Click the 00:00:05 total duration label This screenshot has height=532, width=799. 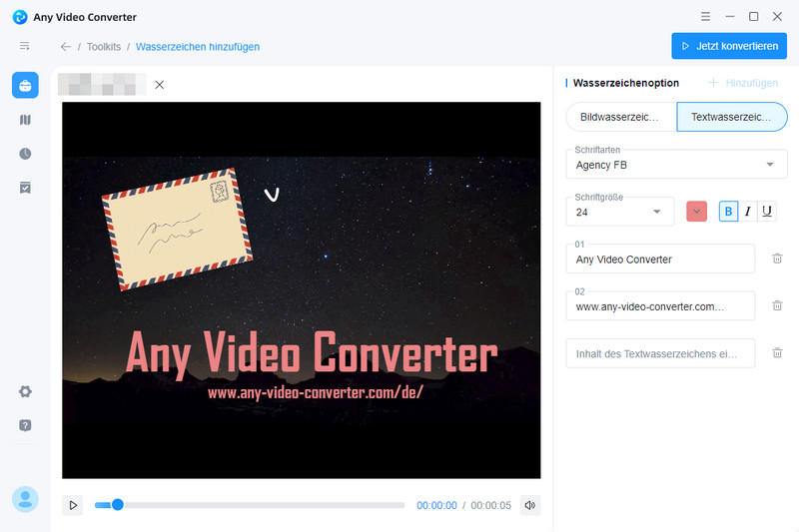pos(490,505)
